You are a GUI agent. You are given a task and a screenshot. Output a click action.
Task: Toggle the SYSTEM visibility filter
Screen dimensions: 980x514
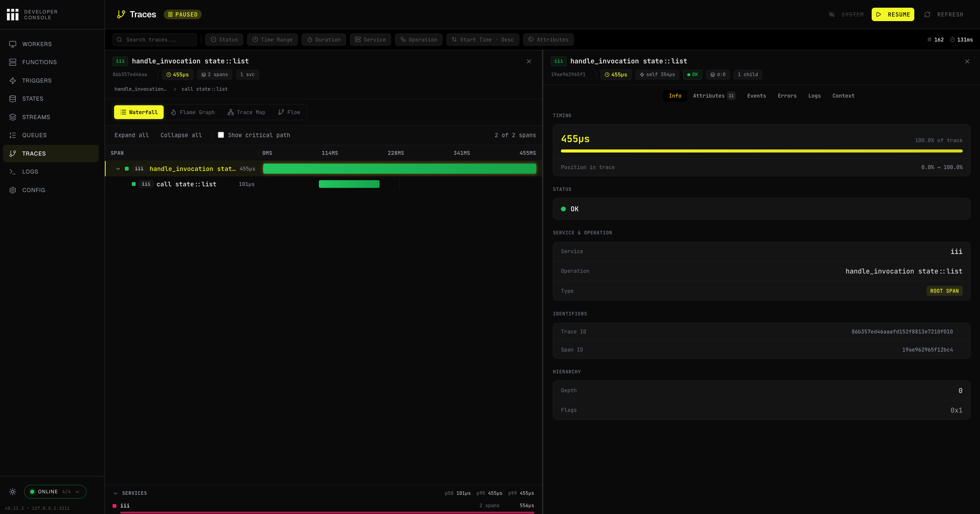point(846,15)
